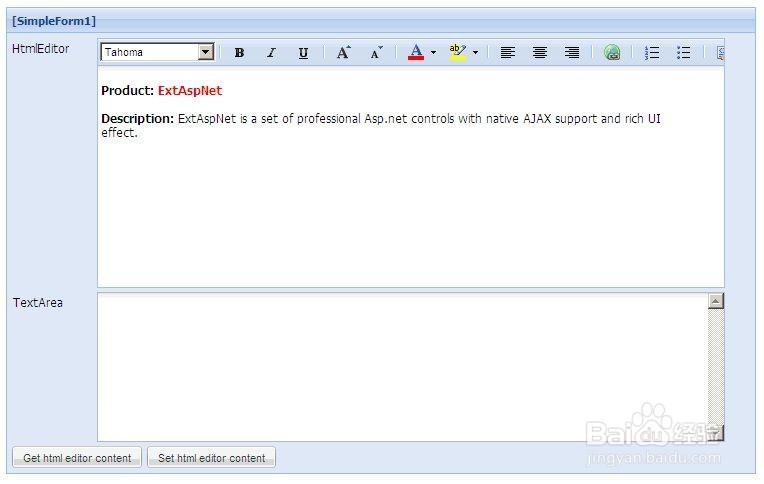
Task: Click the Set html editor content button
Action: pyautogui.click(x=211, y=458)
